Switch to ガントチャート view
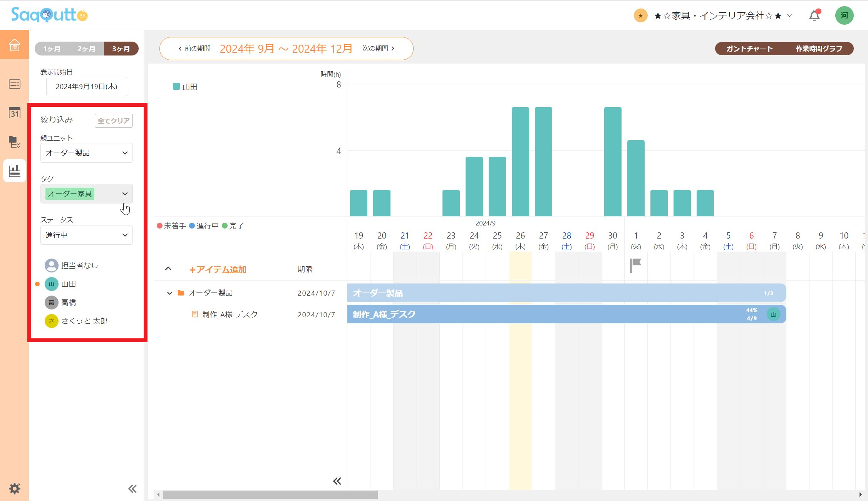The width and height of the screenshot is (868, 501). pos(749,49)
